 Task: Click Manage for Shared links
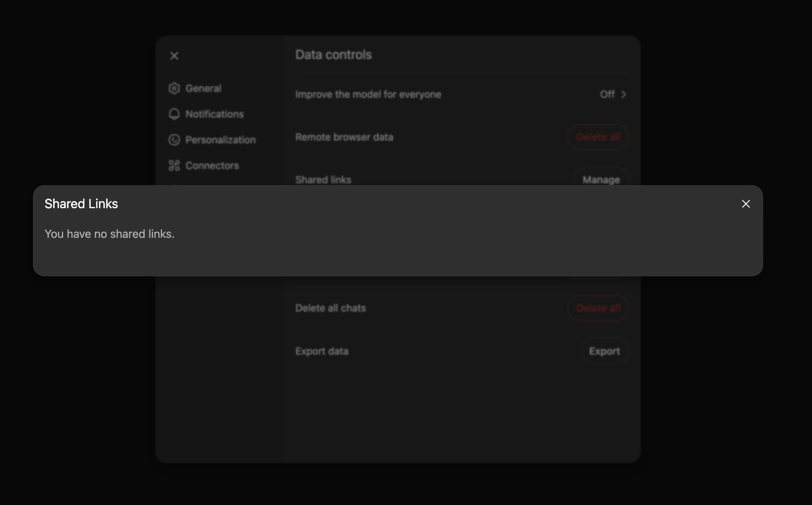pyautogui.click(x=601, y=179)
